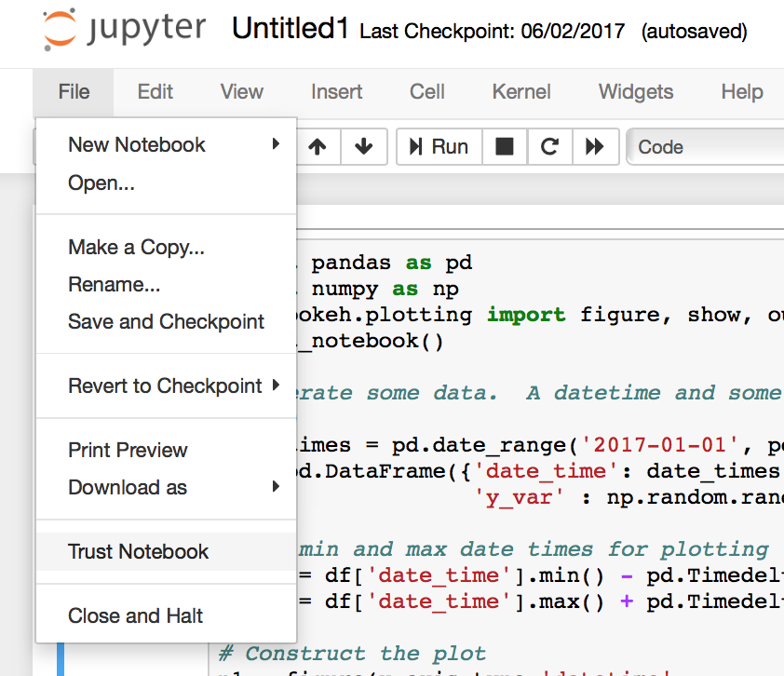Click Close and Halt
Image resolution: width=784 pixels, height=676 pixels.
(135, 615)
